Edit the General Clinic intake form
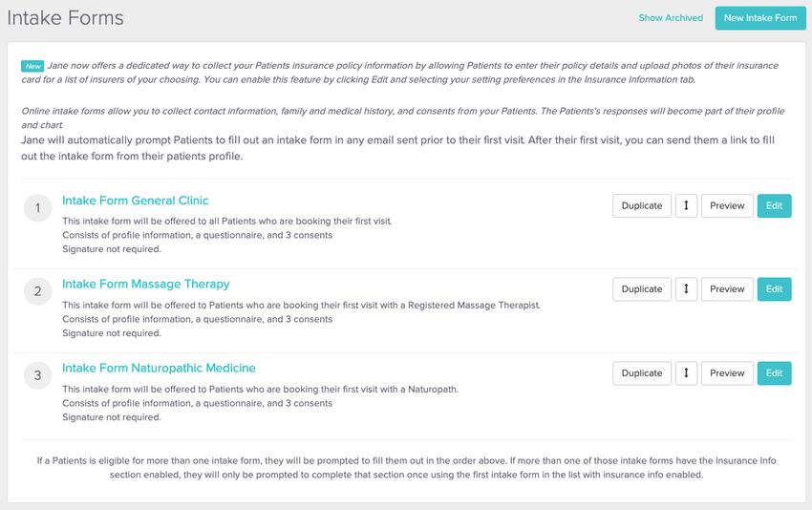This screenshot has width=812, height=510. 774,206
